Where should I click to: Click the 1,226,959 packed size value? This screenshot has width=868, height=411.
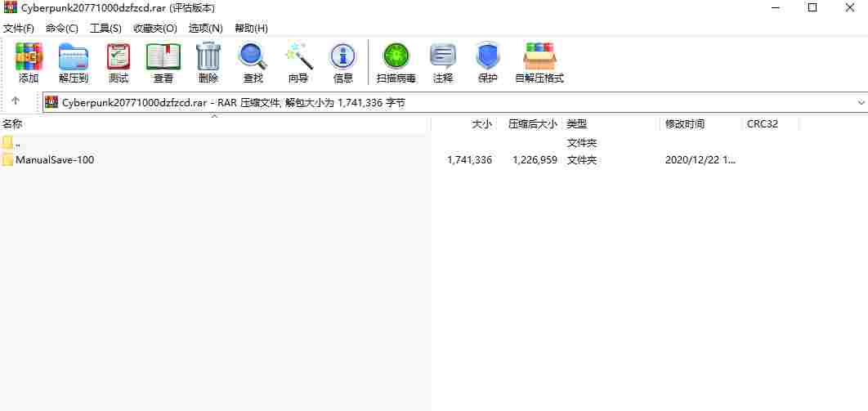[x=535, y=160]
